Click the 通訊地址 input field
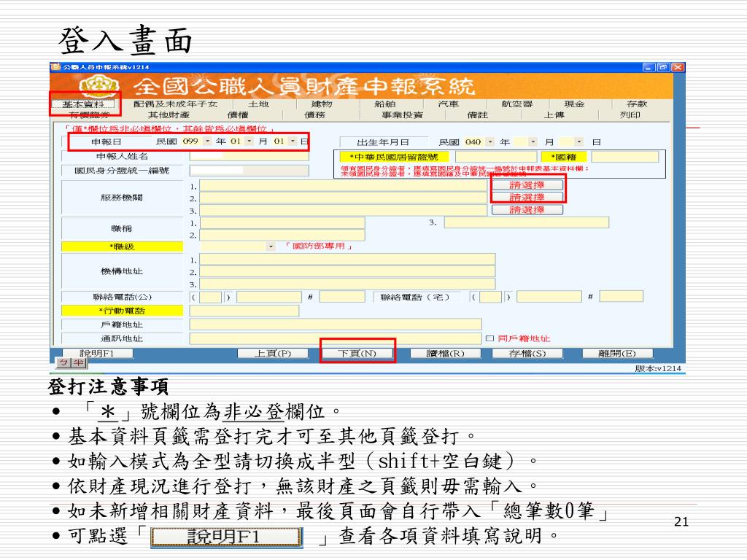Viewport: 747px width, 560px height. (x=336, y=338)
